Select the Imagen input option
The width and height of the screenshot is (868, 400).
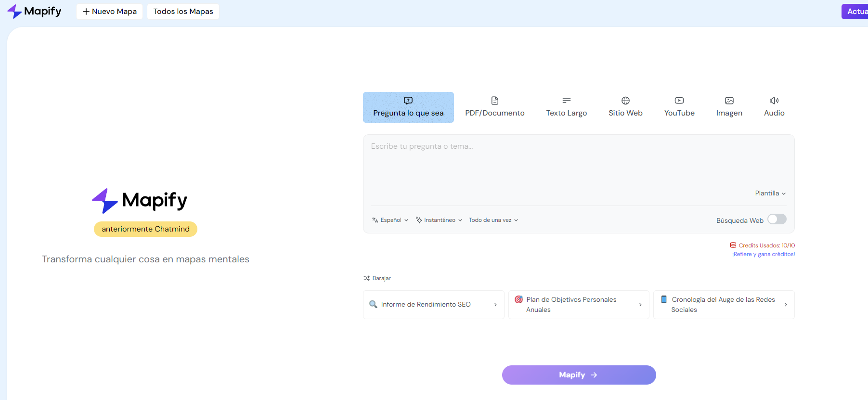tap(729, 107)
